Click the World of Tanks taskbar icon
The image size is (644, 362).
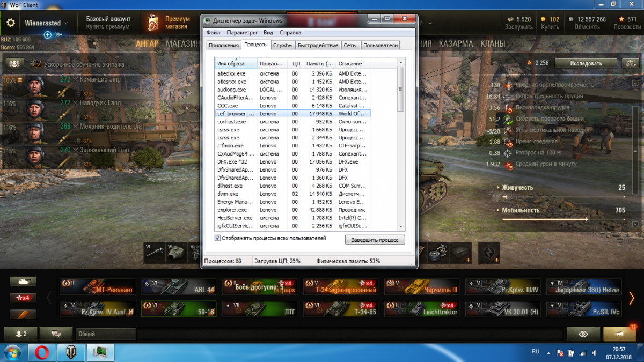(x=71, y=352)
